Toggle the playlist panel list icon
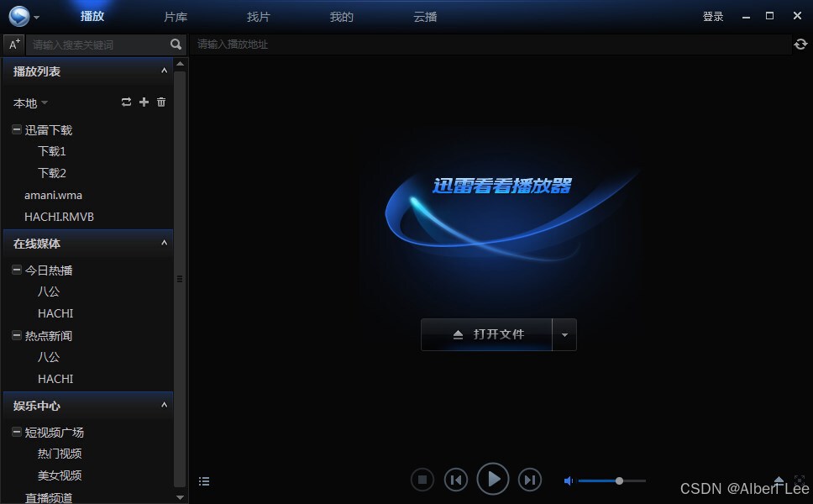This screenshot has height=504, width=813. point(204,481)
